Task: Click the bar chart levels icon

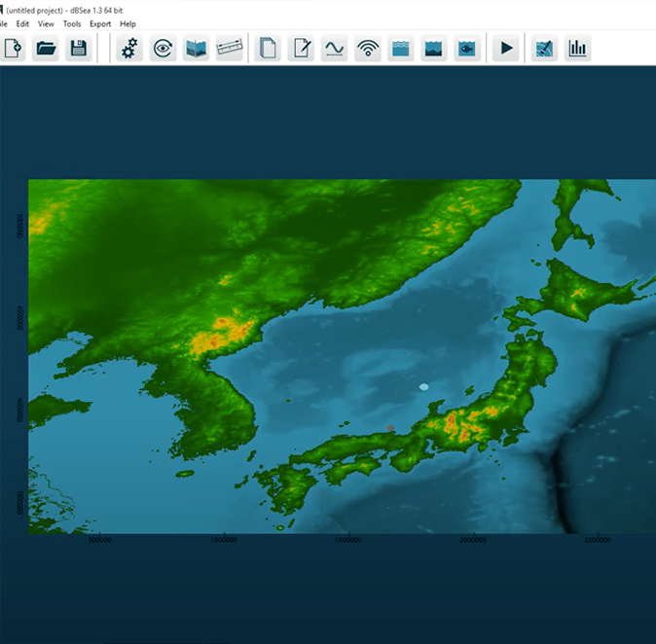Action: (x=578, y=48)
